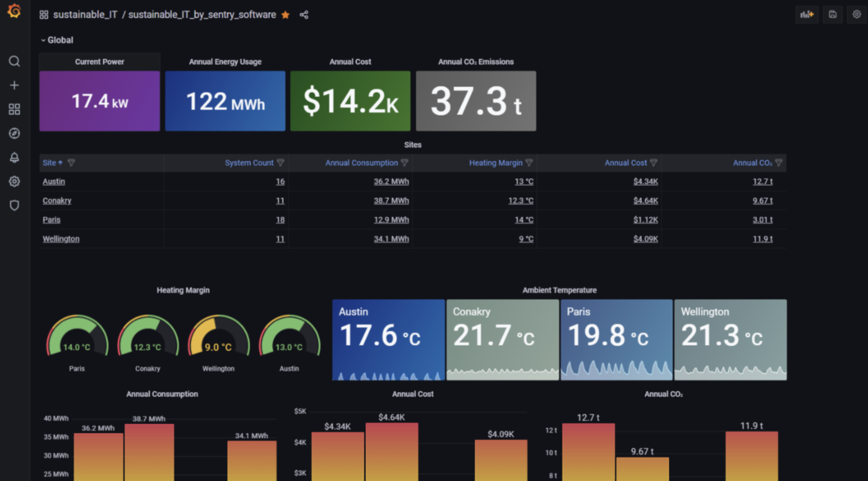Unfavorite the dashboard by clicking the star
The height and width of the screenshot is (481, 868).
pyautogui.click(x=285, y=14)
